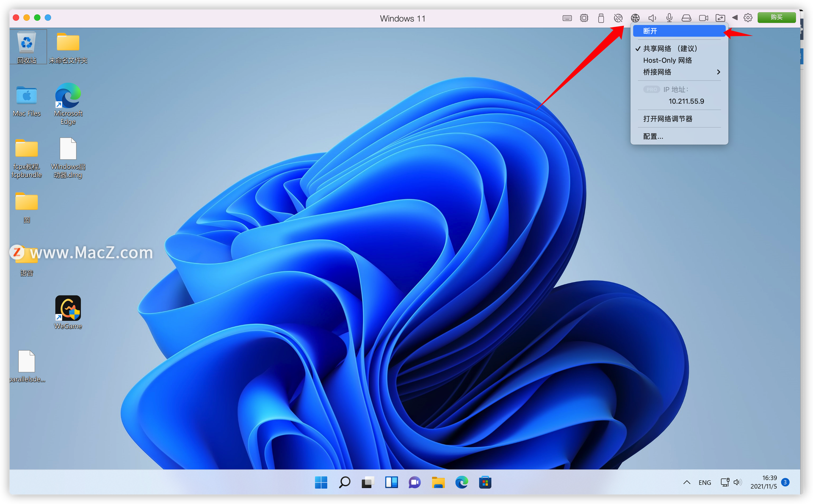Click the network globe icon

tap(635, 18)
